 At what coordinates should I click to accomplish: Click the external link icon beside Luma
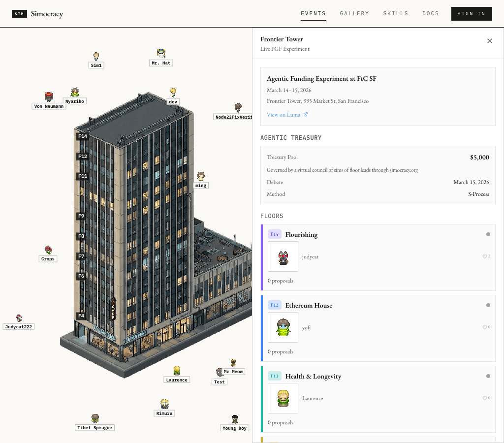click(305, 115)
